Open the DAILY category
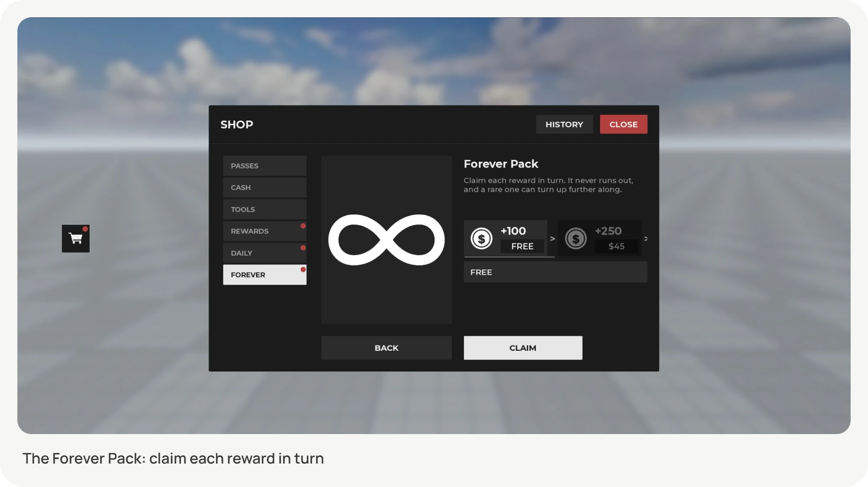Image resolution: width=868 pixels, height=487 pixels. [265, 253]
